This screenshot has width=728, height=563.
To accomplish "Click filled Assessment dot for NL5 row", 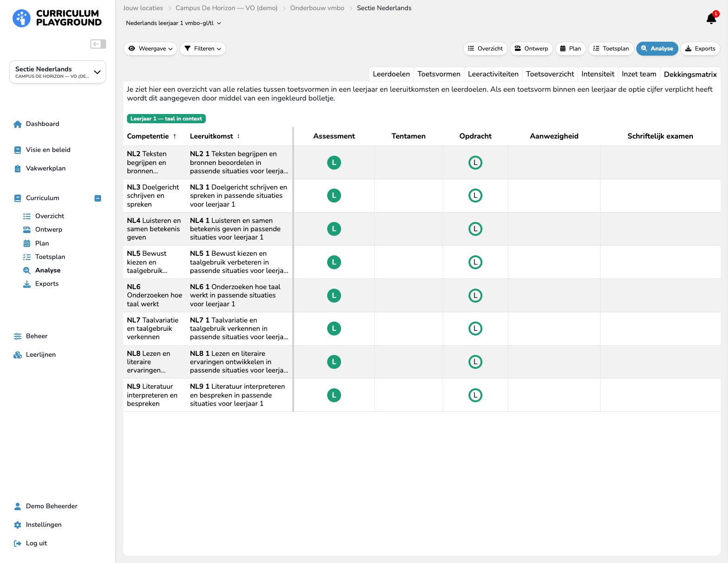I will point(334,262).
